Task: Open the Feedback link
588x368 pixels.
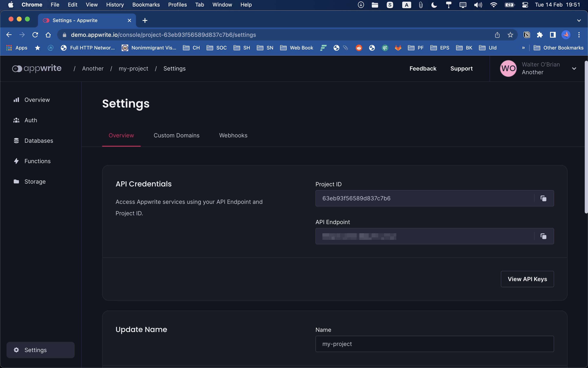Action: (423, 68)
